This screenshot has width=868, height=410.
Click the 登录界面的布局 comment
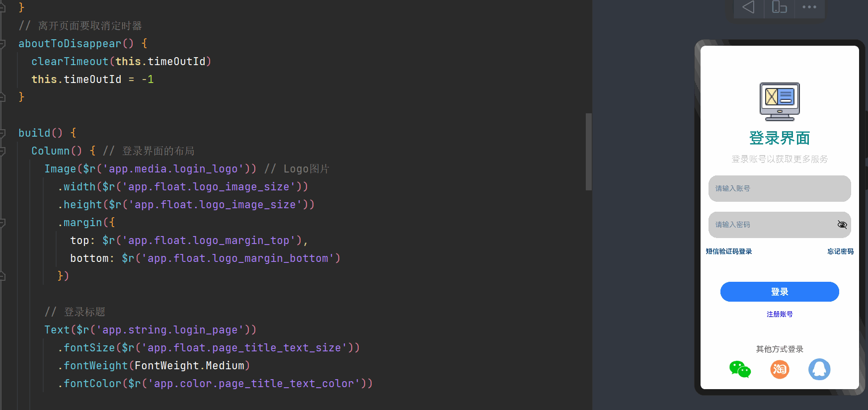(149, 151)
